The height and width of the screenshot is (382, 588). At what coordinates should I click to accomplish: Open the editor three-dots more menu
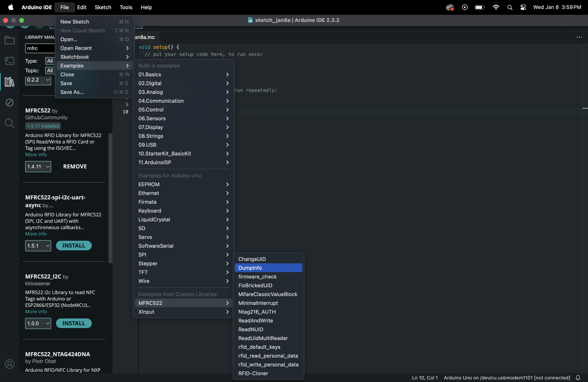pos(579,37)
